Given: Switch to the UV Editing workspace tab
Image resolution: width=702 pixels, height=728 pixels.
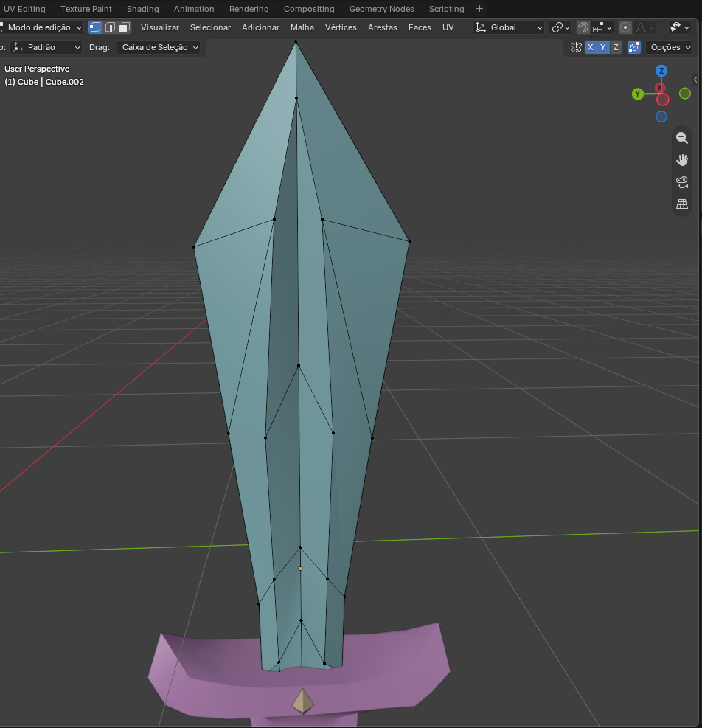Looking at the screenshot, I should (24, 9).
